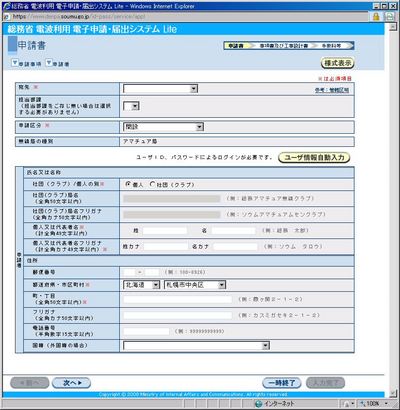Open the 宛先 dropdown
This screenshot has height=410, width=400.
(x=160, y=88)
